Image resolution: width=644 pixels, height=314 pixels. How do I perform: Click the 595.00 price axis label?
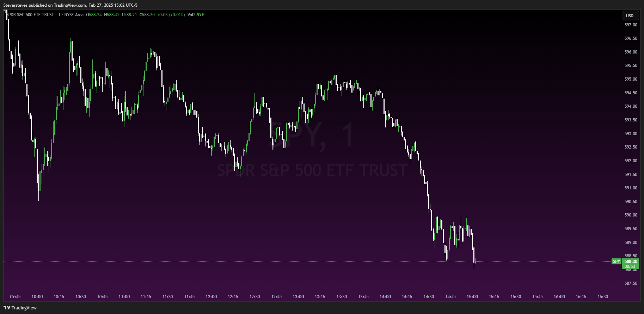631,79
